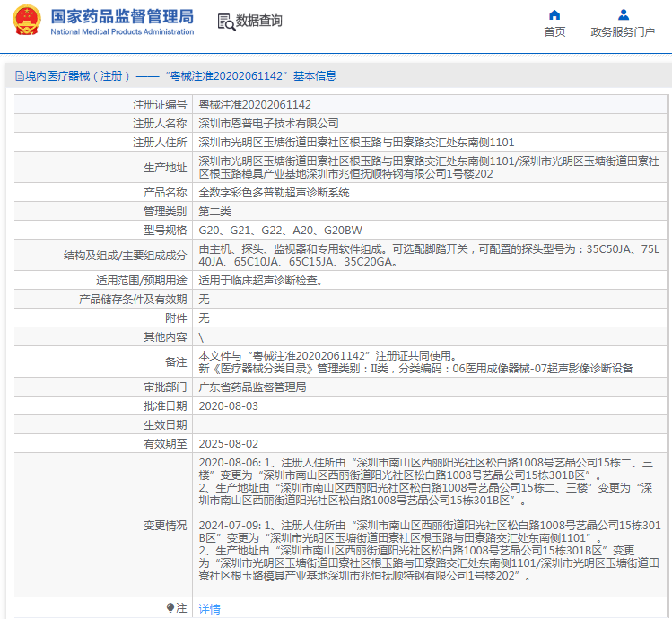672x619 pixels.
Task: Click 生效日期 row label
Action: pyautogui.click(x=165, y=425)
